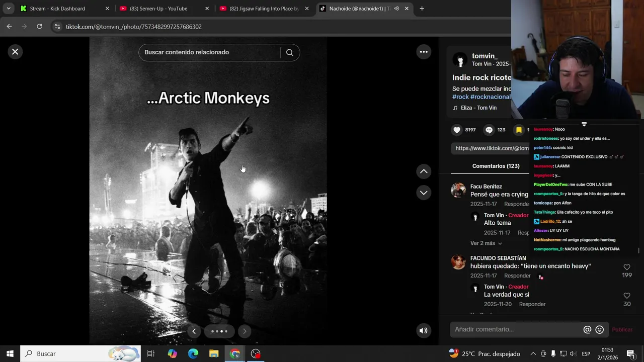Open File Explorer from taskbar
This screenshot has height=362, width=644.
214,353
